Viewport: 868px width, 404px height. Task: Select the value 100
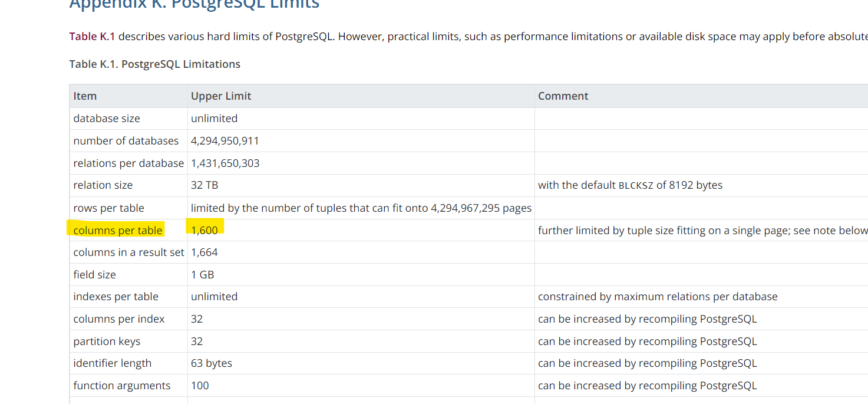[x=200, y=386]
